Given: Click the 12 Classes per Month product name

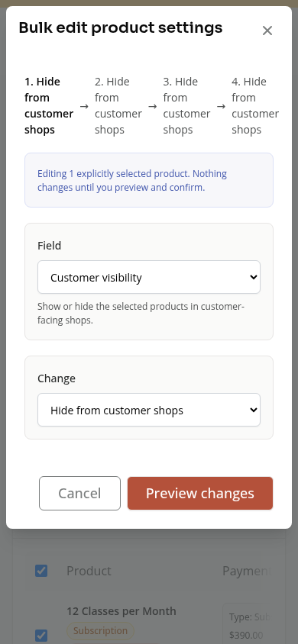Looking at the screenshot, I should click(121, 611).
